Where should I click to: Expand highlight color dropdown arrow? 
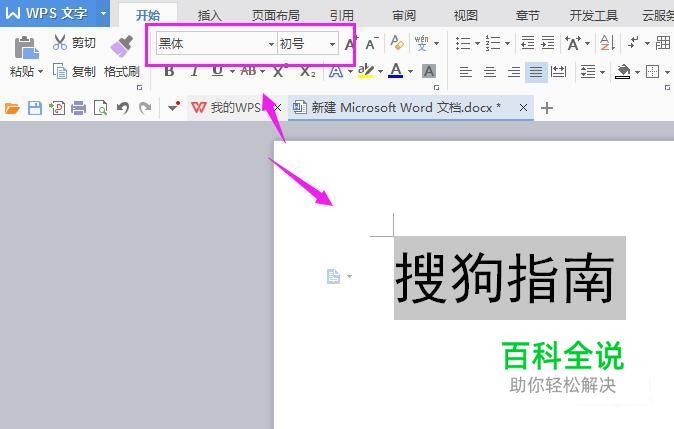coord(380,71)
